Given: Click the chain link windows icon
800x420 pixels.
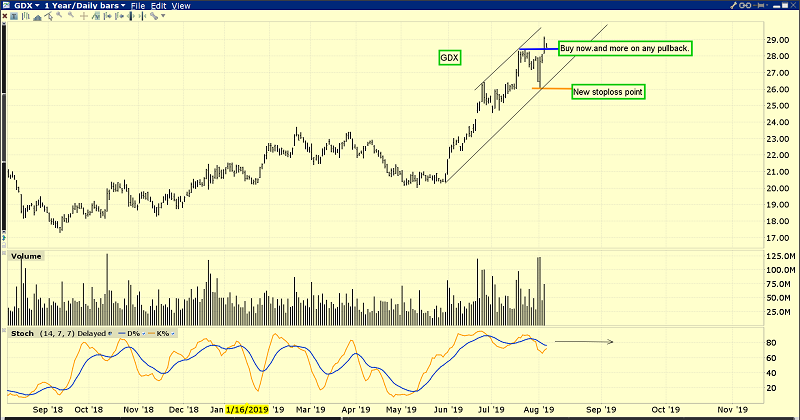Looking at the screenshot, I should coord(745,5).
